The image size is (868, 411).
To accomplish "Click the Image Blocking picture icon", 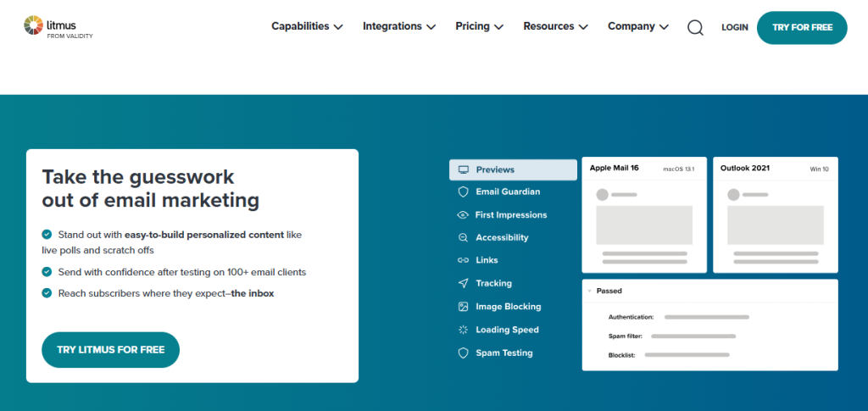I will [463, 307].
